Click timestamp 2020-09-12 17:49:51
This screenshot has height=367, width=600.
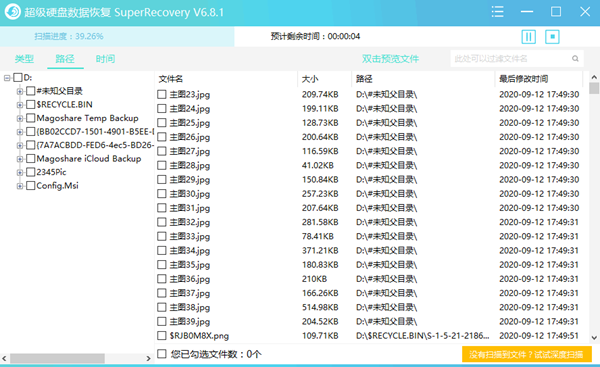pos(539,336)
